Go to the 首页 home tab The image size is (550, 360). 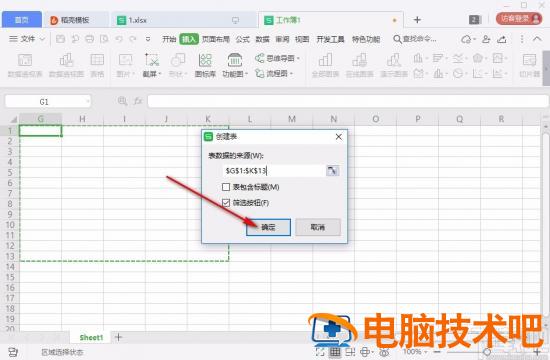(22, 20)
